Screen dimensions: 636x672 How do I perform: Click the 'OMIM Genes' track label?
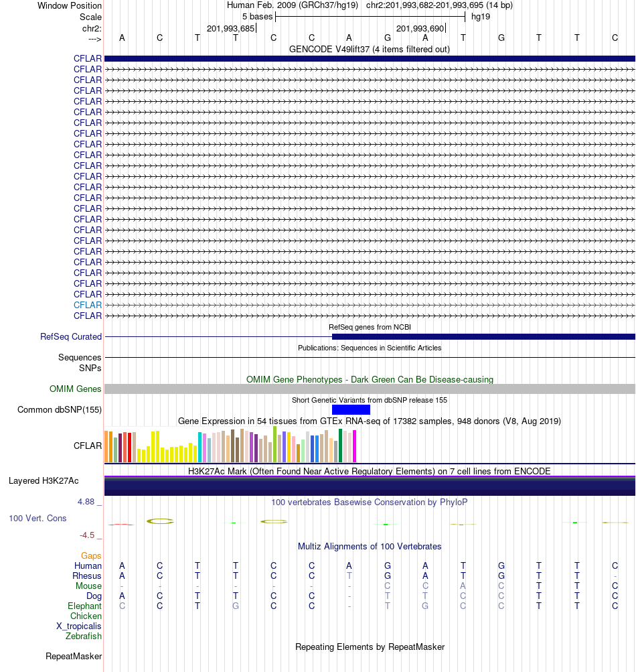[76, 389]
